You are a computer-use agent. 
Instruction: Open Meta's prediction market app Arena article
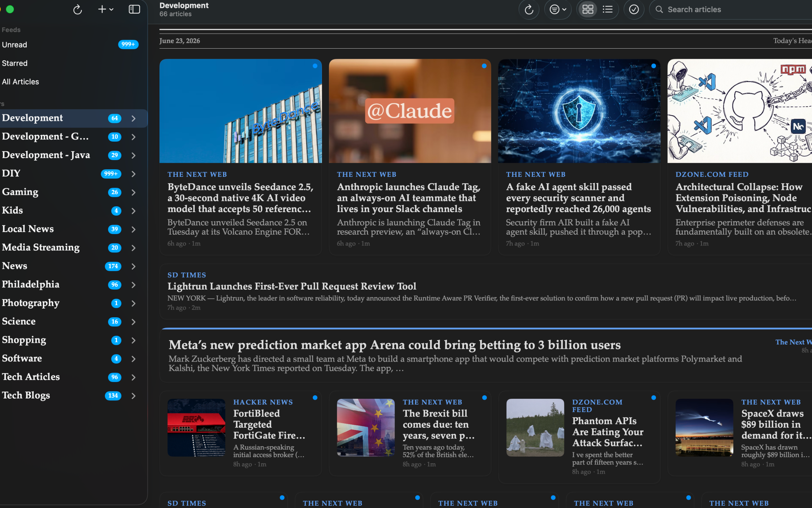pos(394,345)
